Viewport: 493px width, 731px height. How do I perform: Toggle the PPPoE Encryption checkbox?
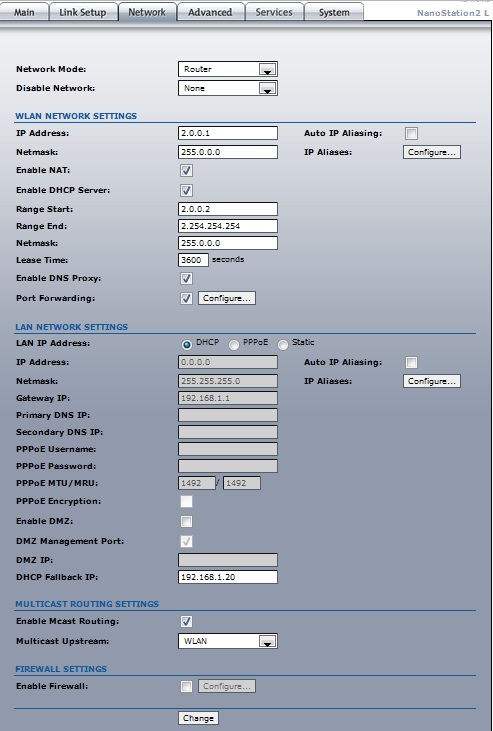186,502
